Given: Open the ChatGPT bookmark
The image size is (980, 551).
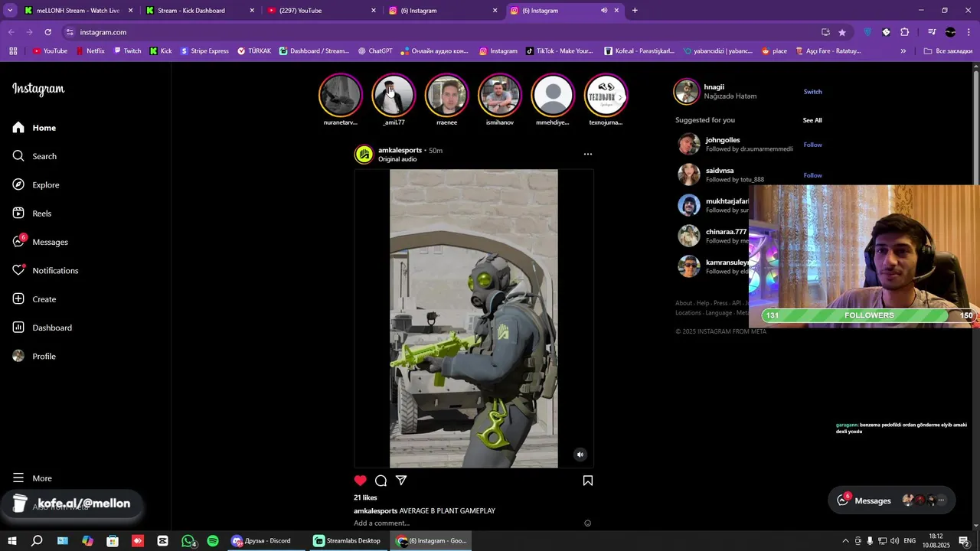Looking at the screenshot, I should click(x=375, y=51).
